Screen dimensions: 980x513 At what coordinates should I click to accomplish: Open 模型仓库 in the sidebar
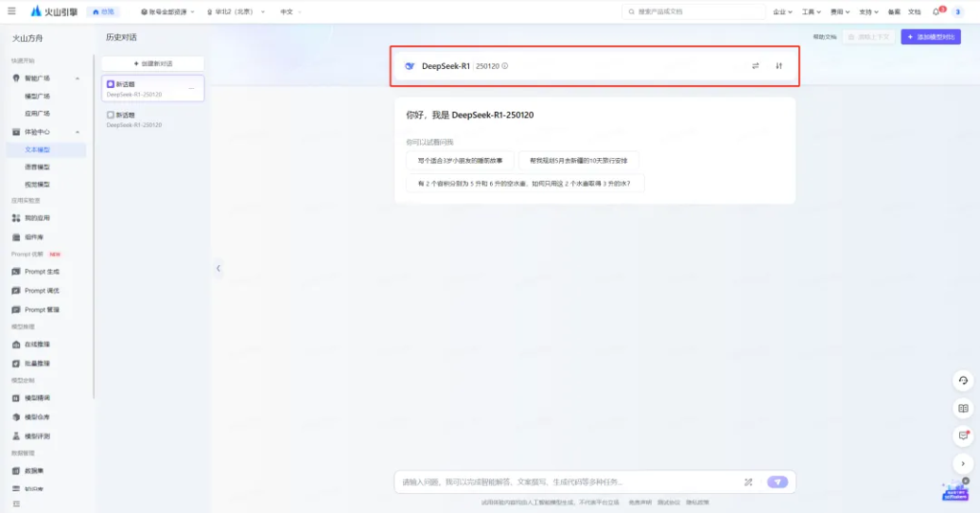(x=37, y=416)
